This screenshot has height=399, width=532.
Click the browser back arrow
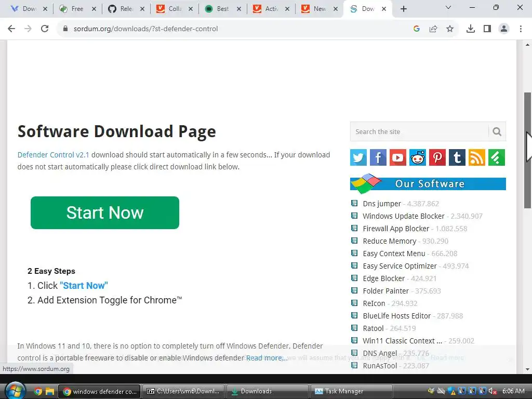(11, 29)
